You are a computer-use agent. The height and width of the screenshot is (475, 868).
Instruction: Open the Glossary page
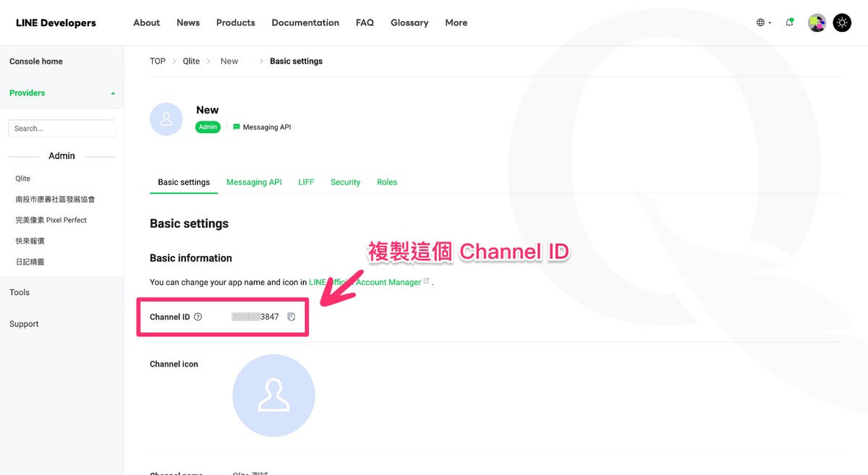(x=409, y=22)
